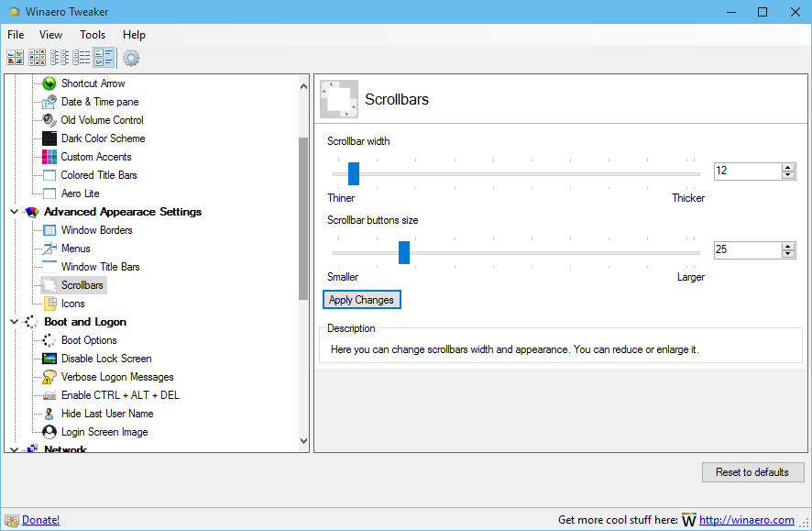Click tree scrollbar up arrow

pos(304,86)
